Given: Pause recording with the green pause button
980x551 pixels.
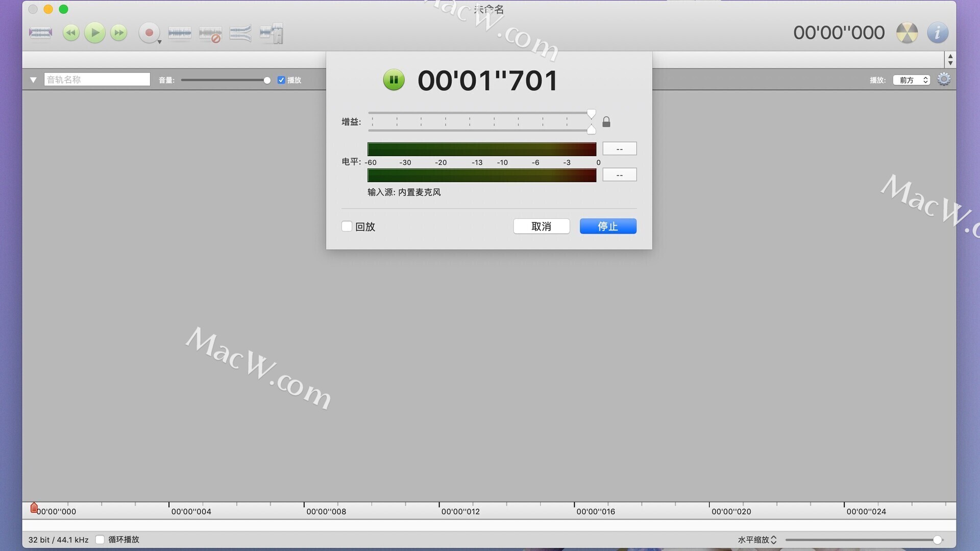Looking at the screenshot, I should click(x=394, y=80).
